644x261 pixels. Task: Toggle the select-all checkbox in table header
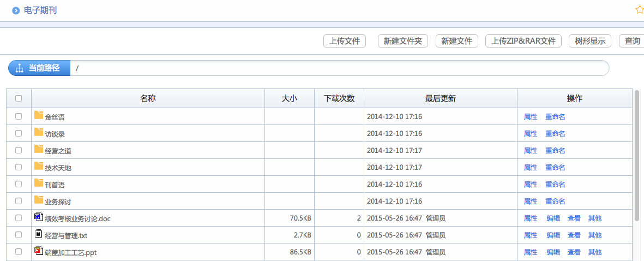click(x=19, y=98)
